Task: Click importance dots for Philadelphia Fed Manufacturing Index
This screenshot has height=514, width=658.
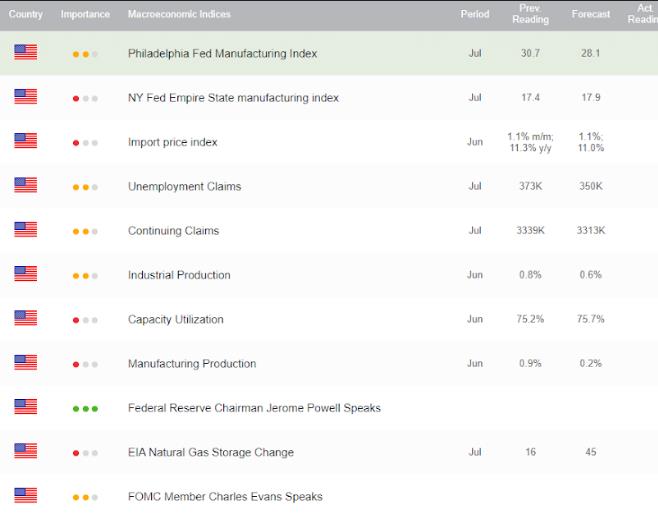Action: (x=85, y=54)
